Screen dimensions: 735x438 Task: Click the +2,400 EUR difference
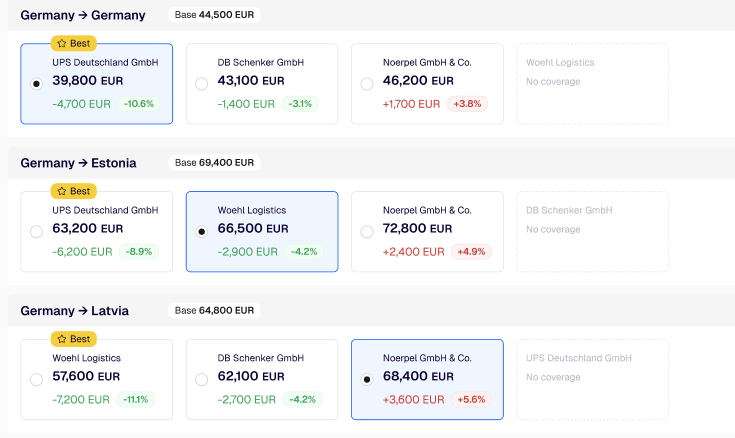click(x=413, y=252)
